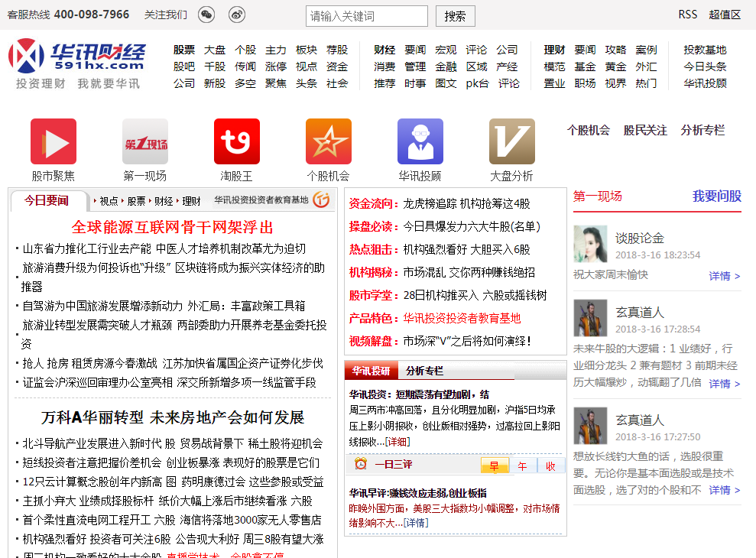Screen dimensions: 756x558
Task: Open 详情 link under 想放长线钓大鱼 post
Action: pos(725,490)
